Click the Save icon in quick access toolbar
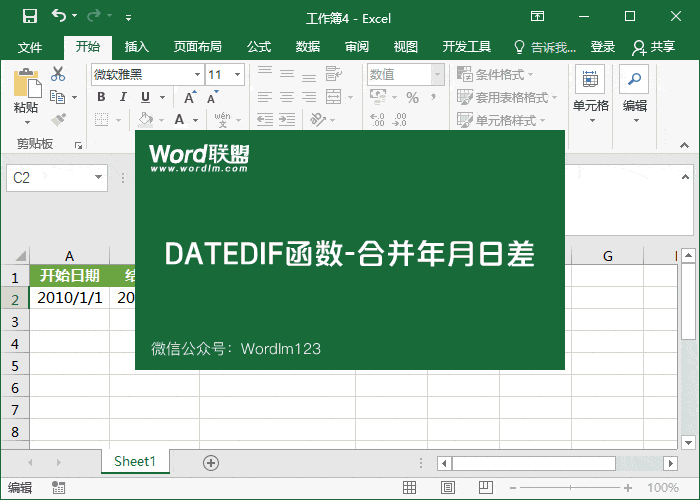Image resolution: width=700 pixels, height=500 pixels. [29, 17]
